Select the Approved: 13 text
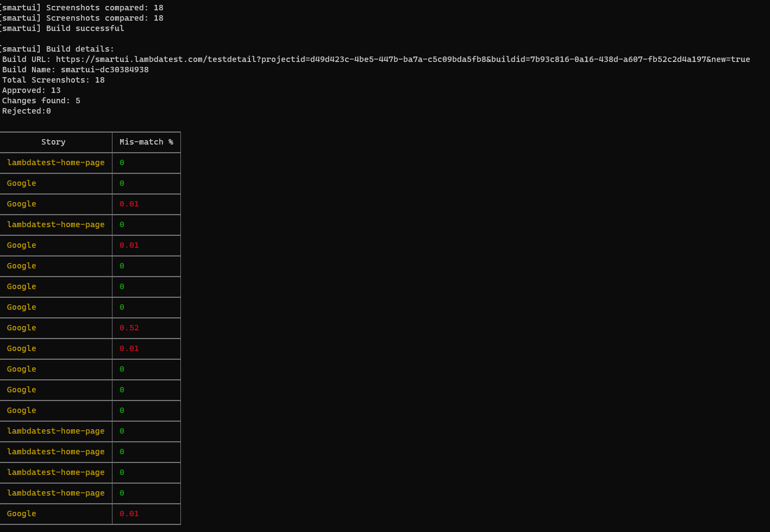The image size is (770, 532). coord(32,90)
